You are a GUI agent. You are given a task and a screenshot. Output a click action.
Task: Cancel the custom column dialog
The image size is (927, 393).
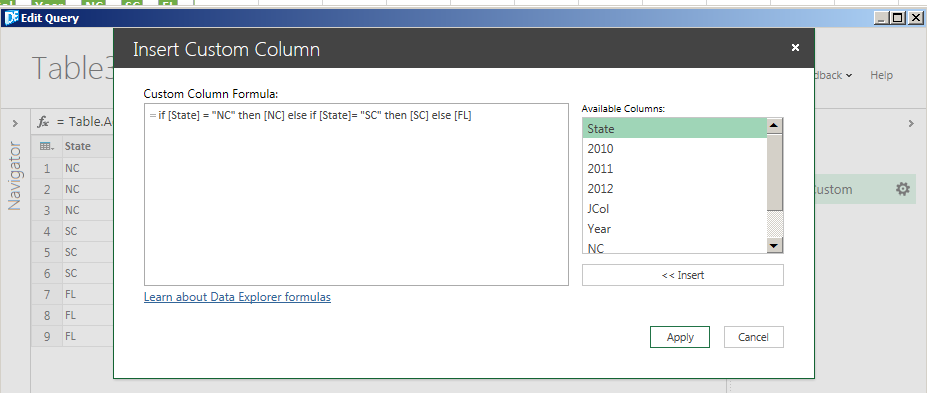coord(754,337)
